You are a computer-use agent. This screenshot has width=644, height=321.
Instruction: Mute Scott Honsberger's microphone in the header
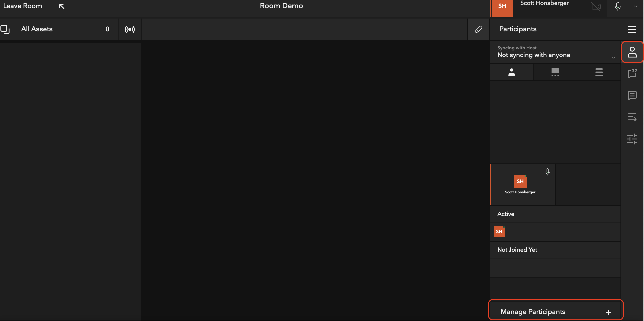coord(617,7)
